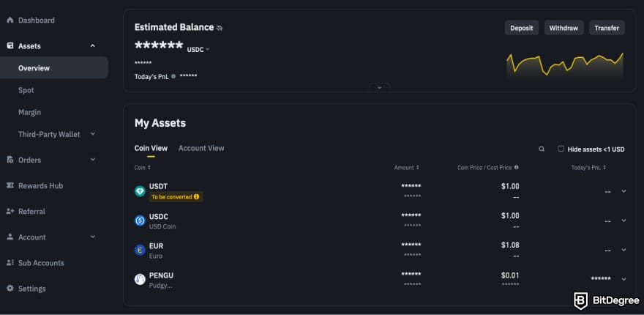Click the info icon in To be converted badge
The width and height of the screenshot is (644, 315).
[x=196, y=197]
